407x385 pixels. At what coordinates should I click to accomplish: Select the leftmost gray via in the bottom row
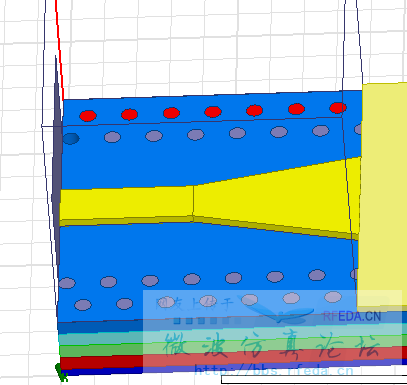pyautogui.click(x=83, y=305)
